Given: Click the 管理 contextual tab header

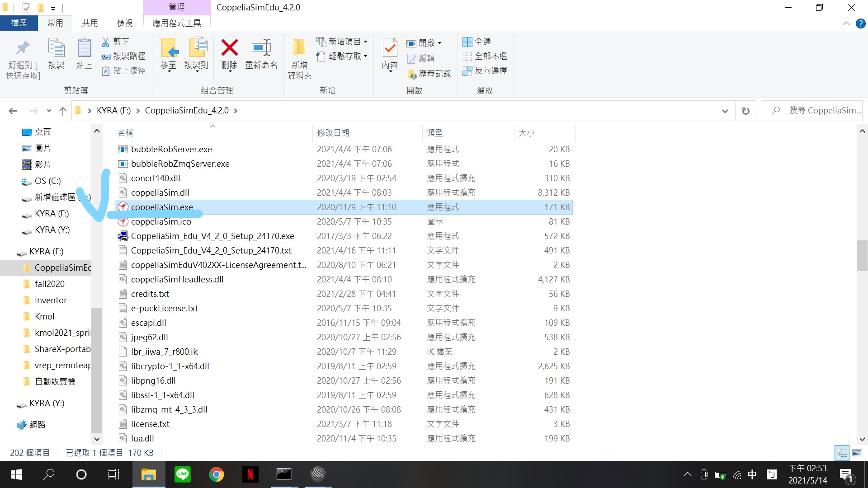Looking at the screenshot, I should coord(177,7).
